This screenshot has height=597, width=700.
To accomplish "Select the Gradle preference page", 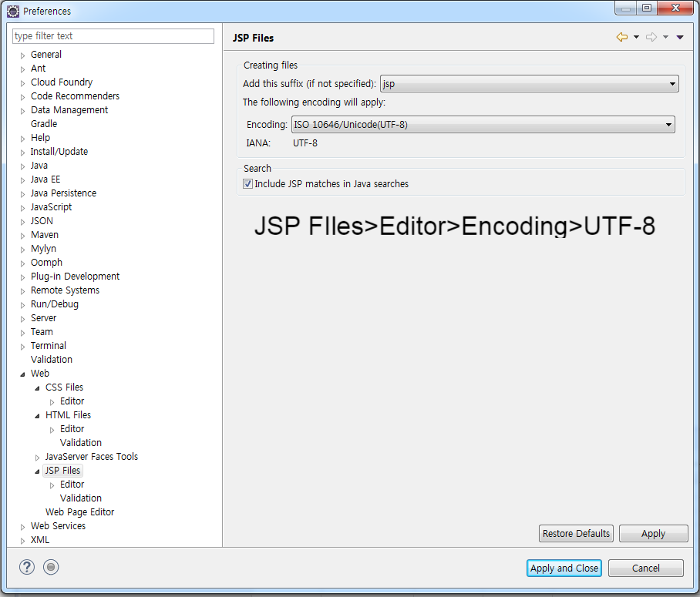I will tap(44, 123).
